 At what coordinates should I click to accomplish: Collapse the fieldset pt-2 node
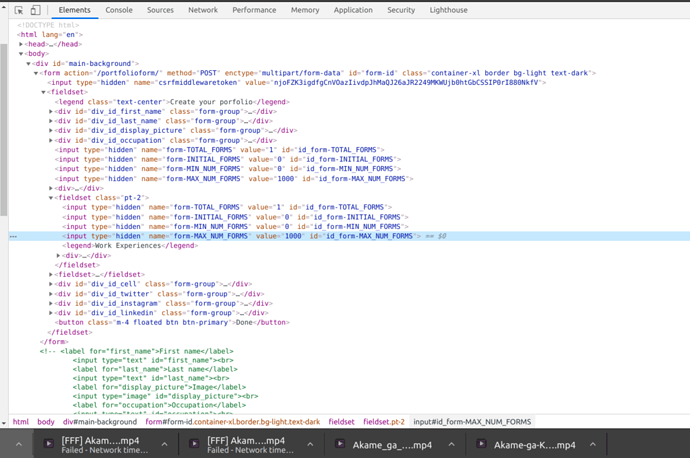point(52,198)
